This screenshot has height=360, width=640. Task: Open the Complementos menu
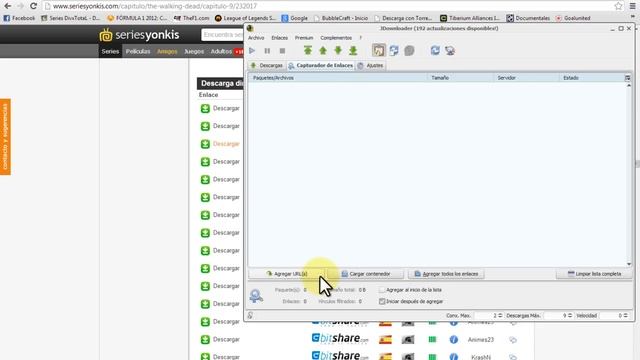[336, 38]
